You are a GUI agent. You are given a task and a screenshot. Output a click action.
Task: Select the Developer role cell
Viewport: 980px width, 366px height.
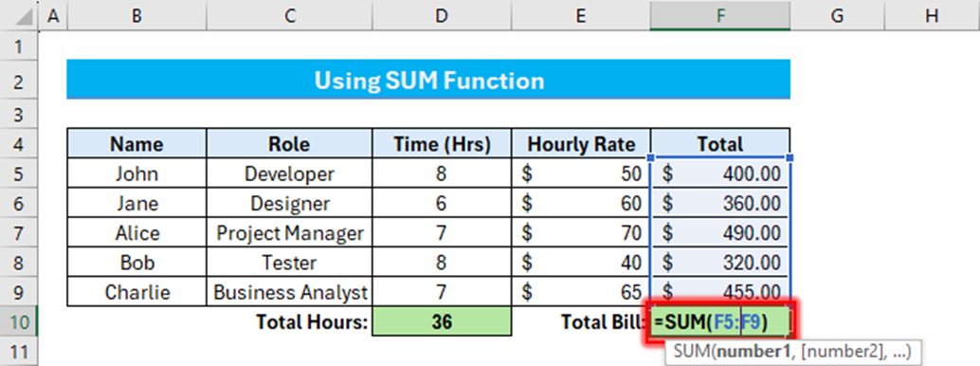pos(289,174)
